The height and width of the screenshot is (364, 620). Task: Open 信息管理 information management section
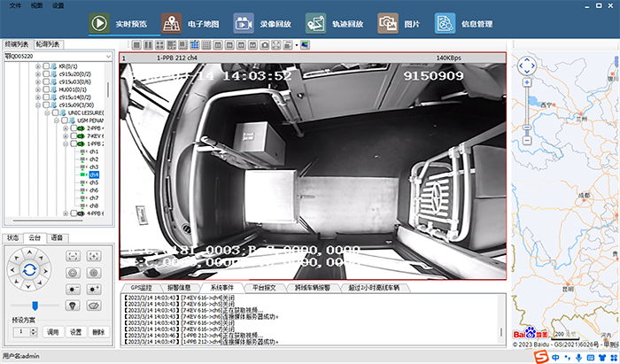pyautogui.click(x=464, y=24)
